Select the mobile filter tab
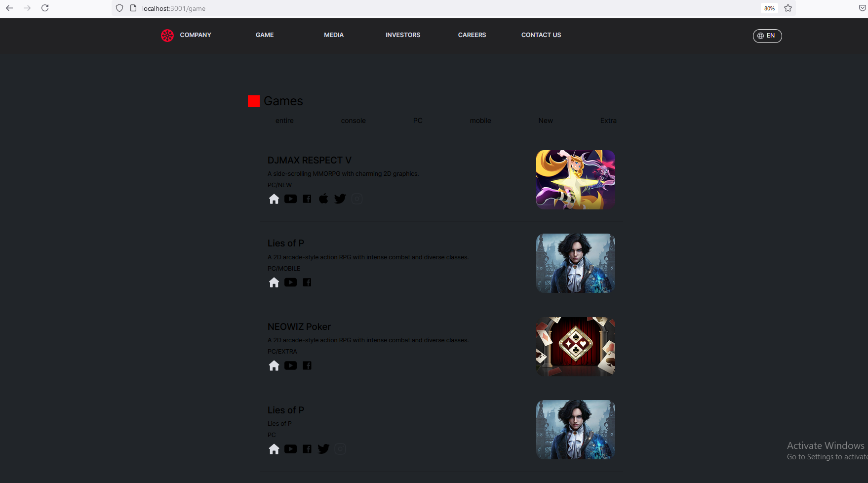 [x=480, y=121]
